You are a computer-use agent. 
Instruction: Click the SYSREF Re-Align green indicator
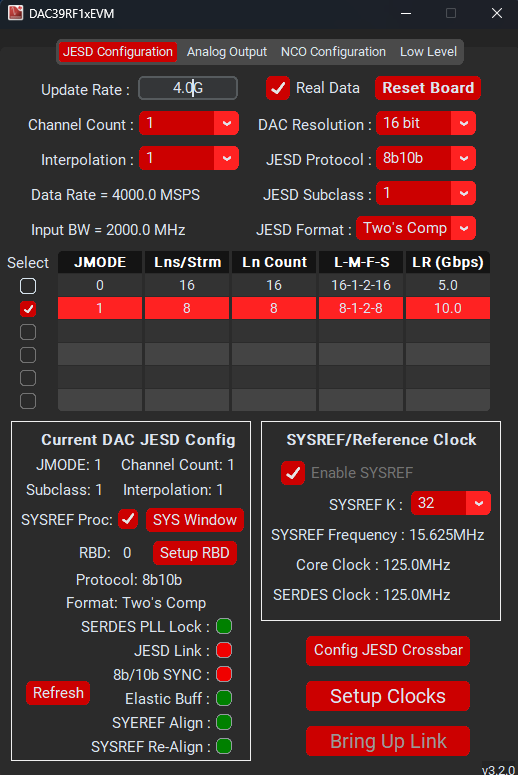224,746
